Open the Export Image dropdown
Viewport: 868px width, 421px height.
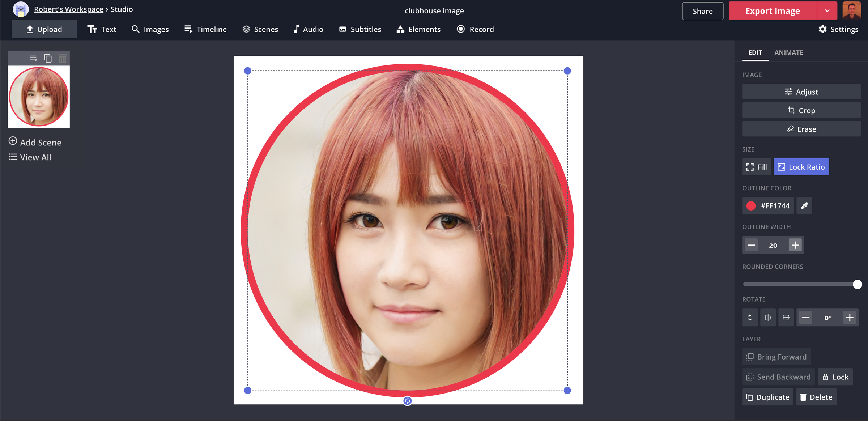827,10
